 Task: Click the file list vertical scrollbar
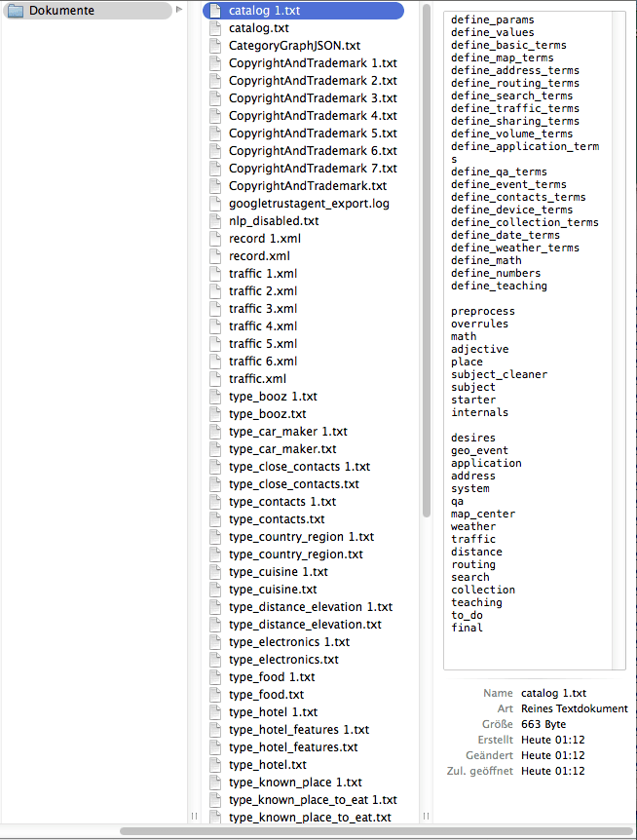[426, 261]
